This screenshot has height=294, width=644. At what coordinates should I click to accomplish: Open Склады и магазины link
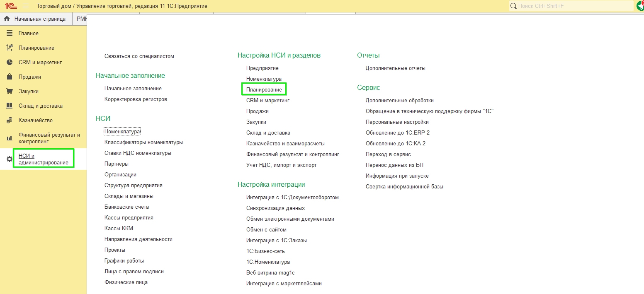(x=129, y=196)
